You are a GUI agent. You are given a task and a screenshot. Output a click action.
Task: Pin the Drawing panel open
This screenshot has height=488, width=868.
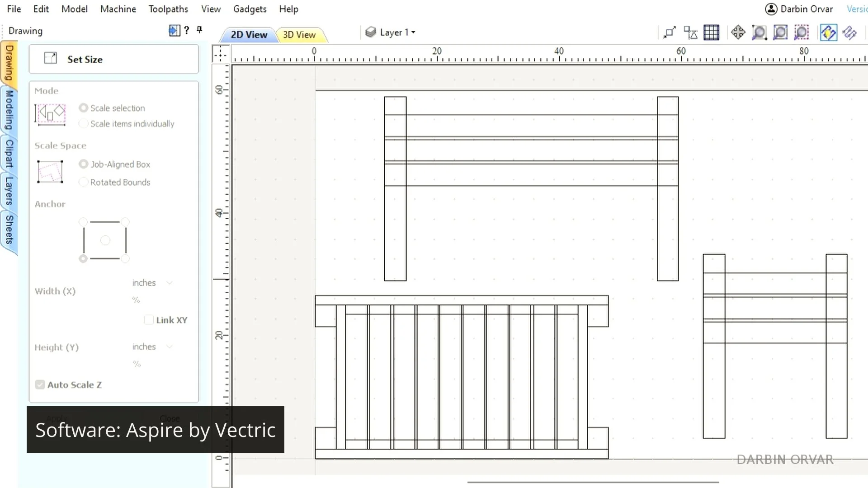coord(199,30)
